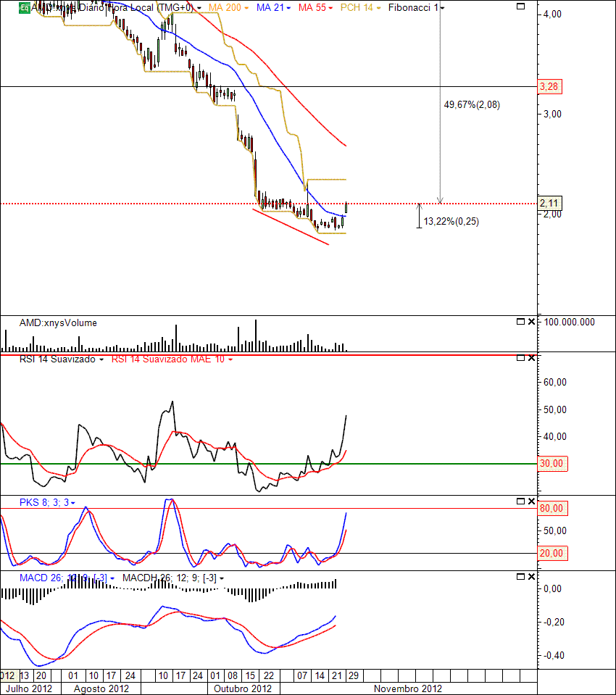Open the MA 200 indicator dropdown
616x695 pixels.
246,7
